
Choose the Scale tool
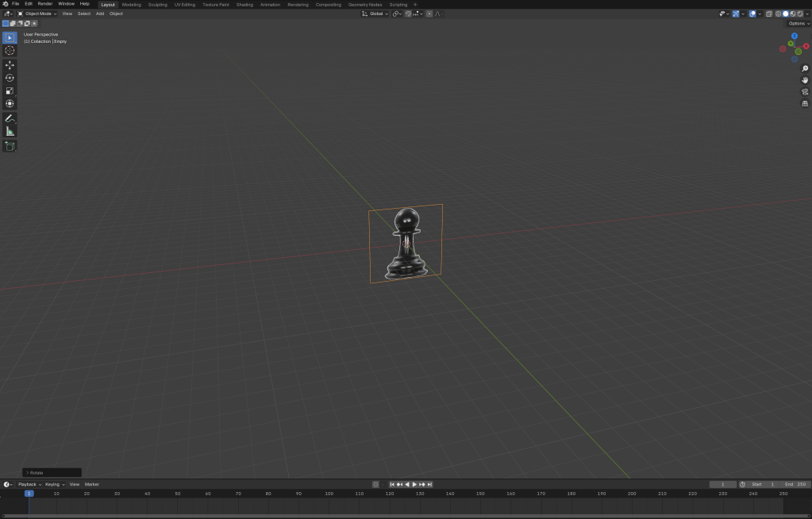[x=10, y=90]
